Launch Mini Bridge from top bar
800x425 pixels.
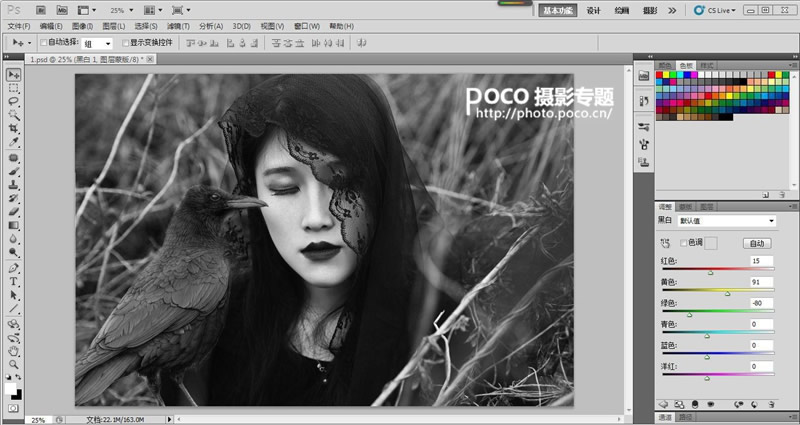(x=62, y=10)
